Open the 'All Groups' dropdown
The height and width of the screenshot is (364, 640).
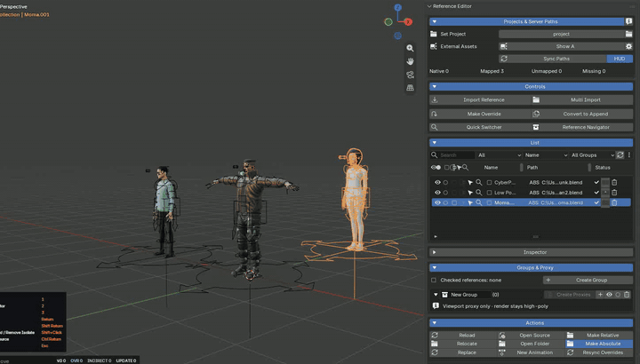592,154
